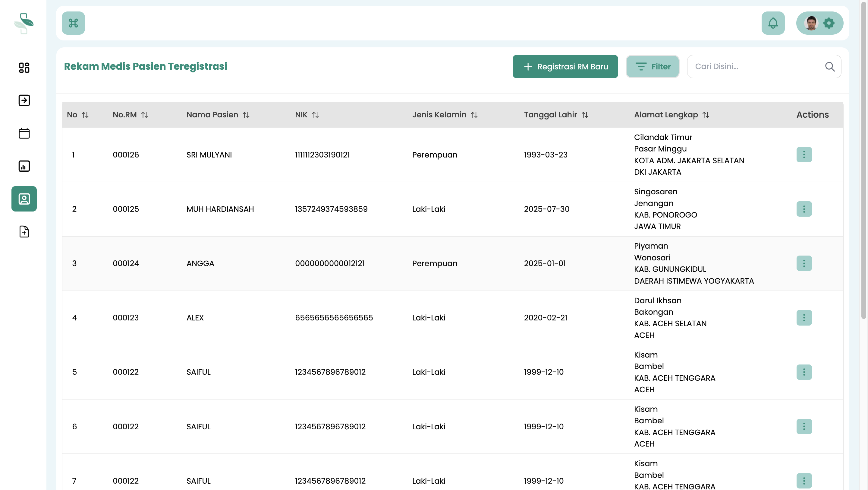
Task: Open the calendar schedule icon
Action: (24, 133)
